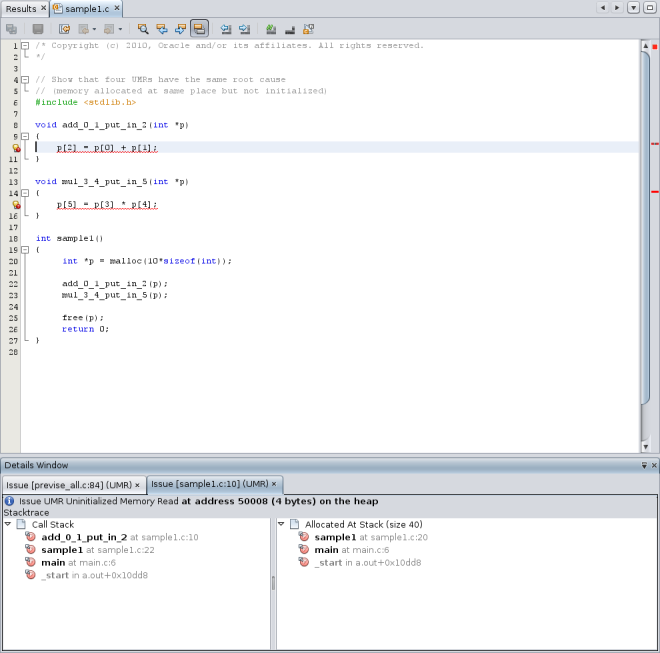This screenshot has width=660, height=653.
Task: Select main at main.c:6 in Call Stack
Action: (x=78, y=562)
